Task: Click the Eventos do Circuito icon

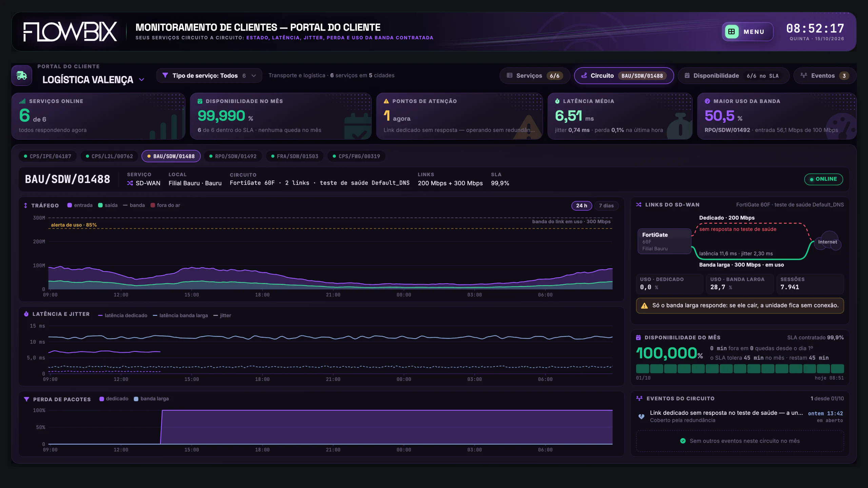Action: 639,399
